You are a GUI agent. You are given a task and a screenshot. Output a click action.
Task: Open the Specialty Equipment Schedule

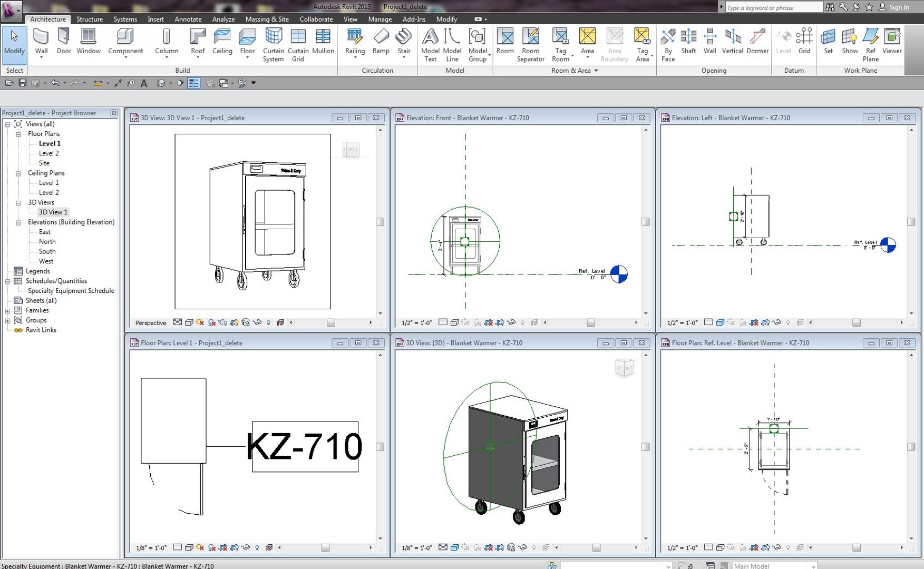71,291
